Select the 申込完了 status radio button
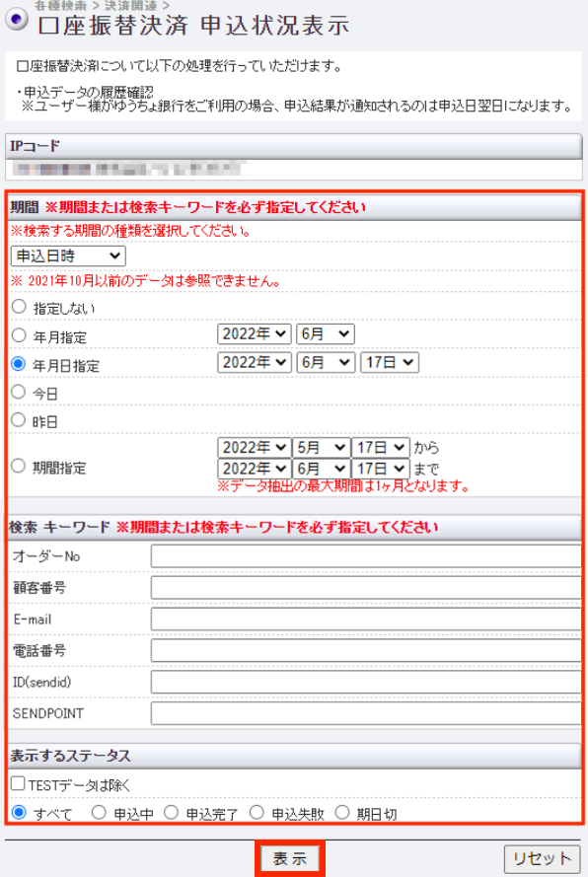Image resolution: width=588 pixels, height=877 pixels. pos(172,812)
